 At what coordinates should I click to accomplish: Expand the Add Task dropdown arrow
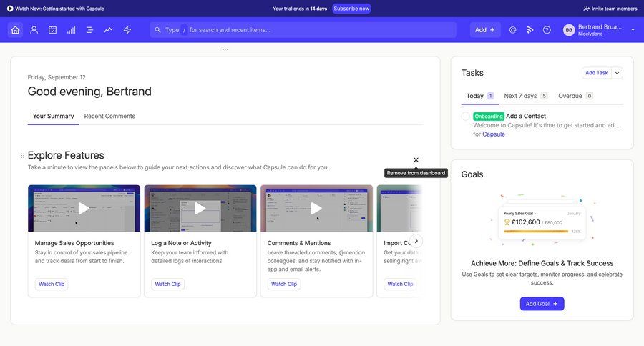[x=618, y=73]
